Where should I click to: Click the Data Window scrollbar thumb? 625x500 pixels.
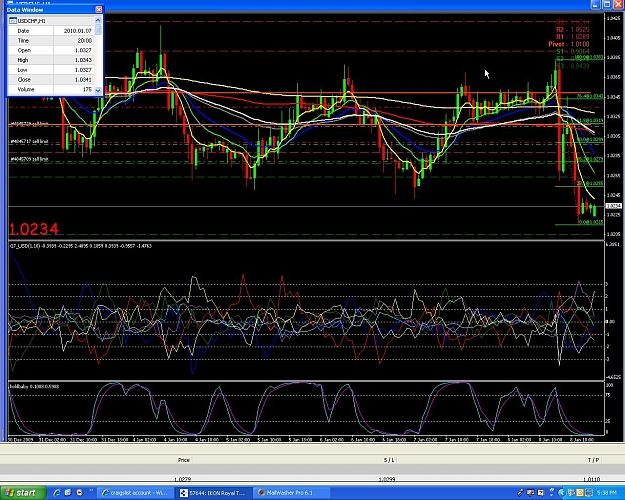98,29
